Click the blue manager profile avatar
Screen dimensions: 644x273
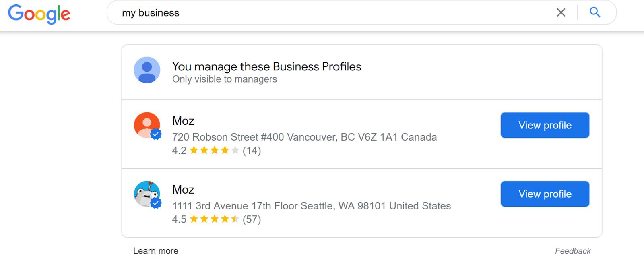[x=147, y=70]
